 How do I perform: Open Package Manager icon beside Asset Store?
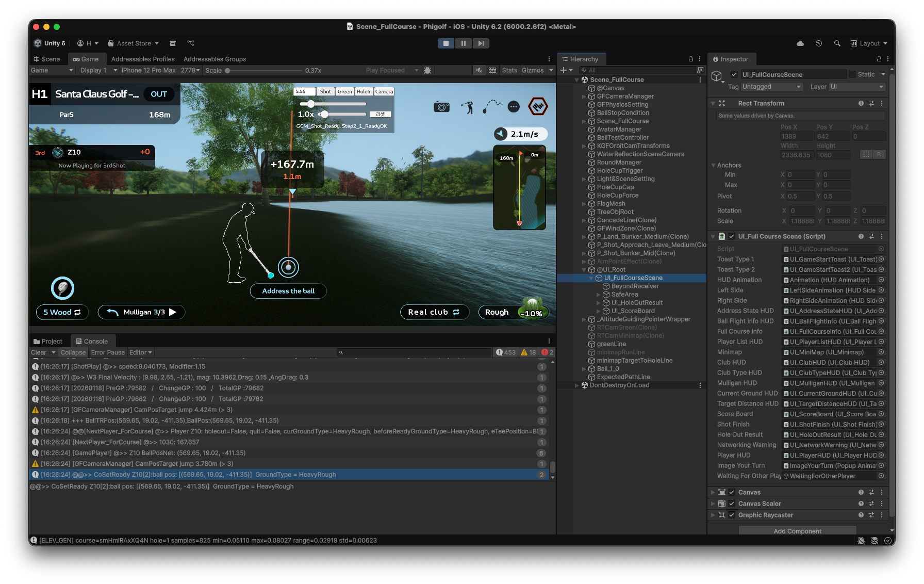[173, 43]
